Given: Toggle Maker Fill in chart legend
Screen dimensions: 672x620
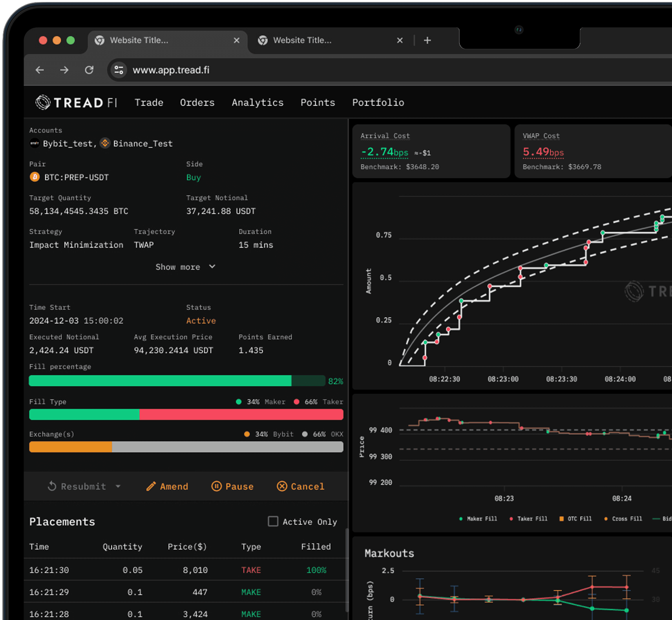Looking at the screenshot, I should (x=478, y=519).
